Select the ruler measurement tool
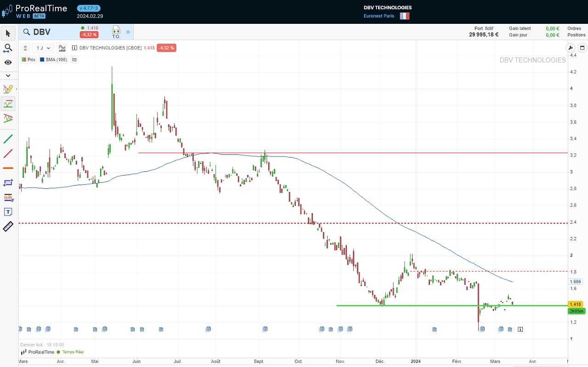This screenshot has height=367, width=588. [8, 226]
